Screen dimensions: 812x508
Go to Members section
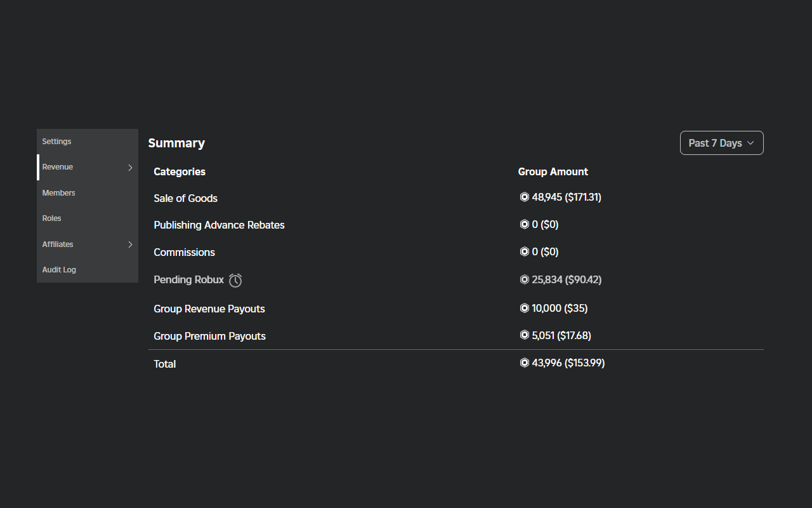point(59,193)
